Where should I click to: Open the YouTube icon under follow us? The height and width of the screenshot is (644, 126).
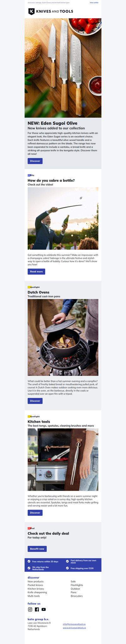[x=43, y=609]
